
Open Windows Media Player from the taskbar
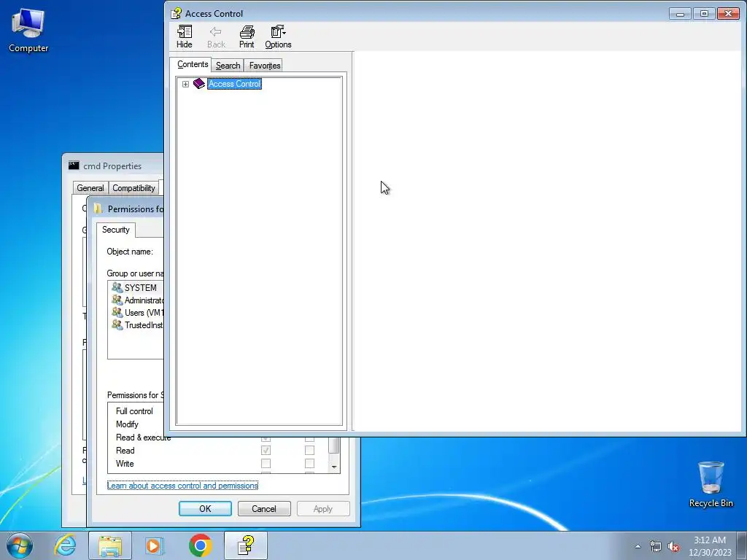(155, 545)
